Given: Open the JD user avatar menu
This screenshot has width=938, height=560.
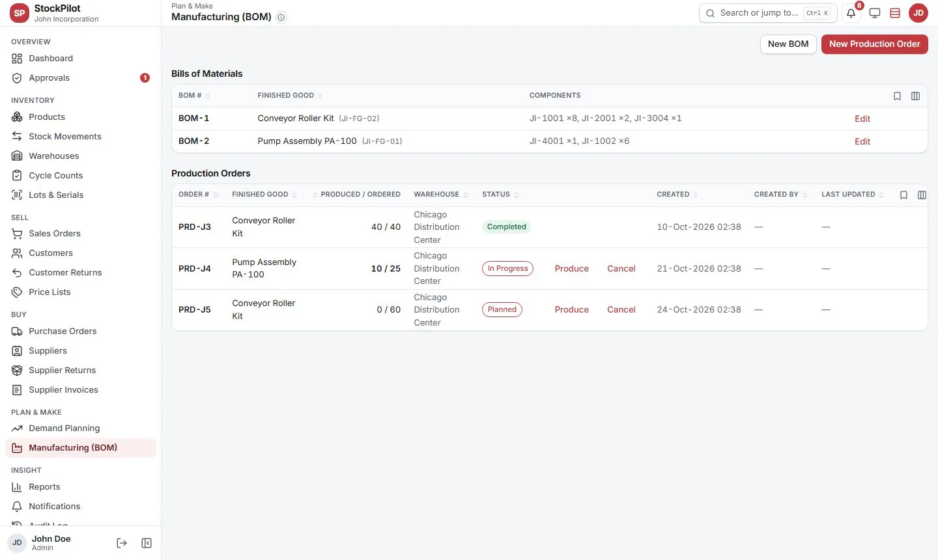Looking at the screenshot, I should pyautogui.click(x=918, y=13).
